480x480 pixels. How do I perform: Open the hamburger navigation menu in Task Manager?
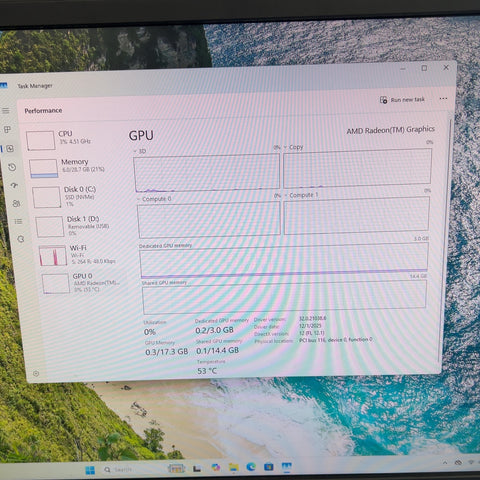click(x=6, y=111)
